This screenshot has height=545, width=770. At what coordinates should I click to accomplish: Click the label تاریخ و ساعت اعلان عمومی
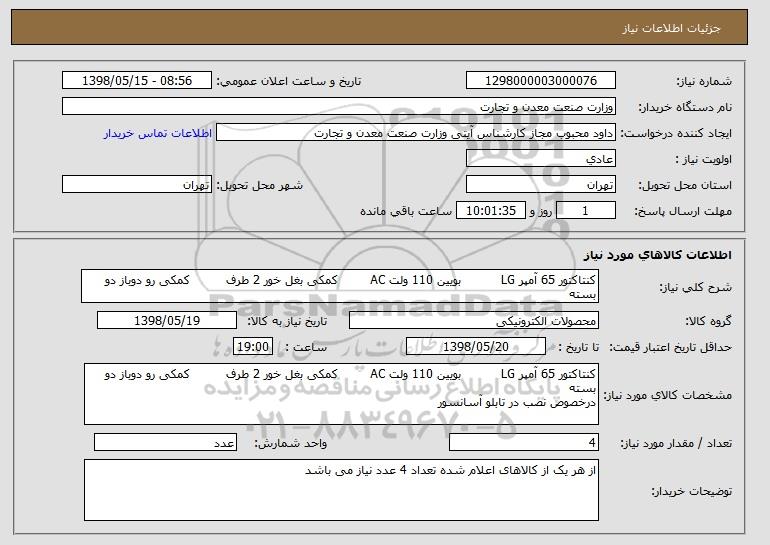tap(289, 81)
